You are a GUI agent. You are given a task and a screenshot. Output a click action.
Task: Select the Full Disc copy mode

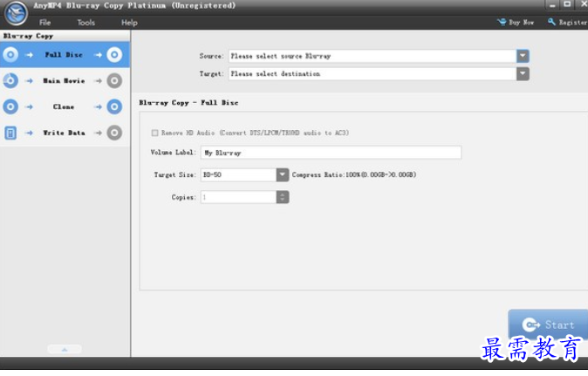(x=65, y=55)
